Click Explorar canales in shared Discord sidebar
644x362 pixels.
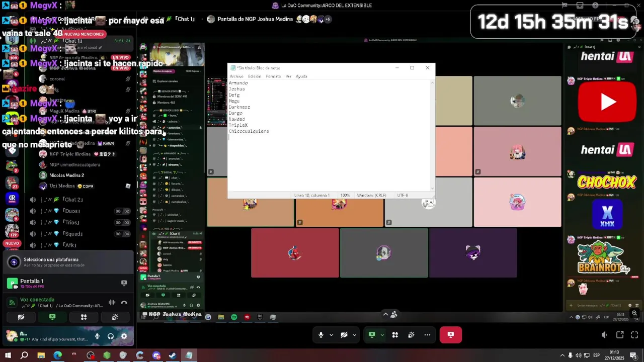coord(168,81)
